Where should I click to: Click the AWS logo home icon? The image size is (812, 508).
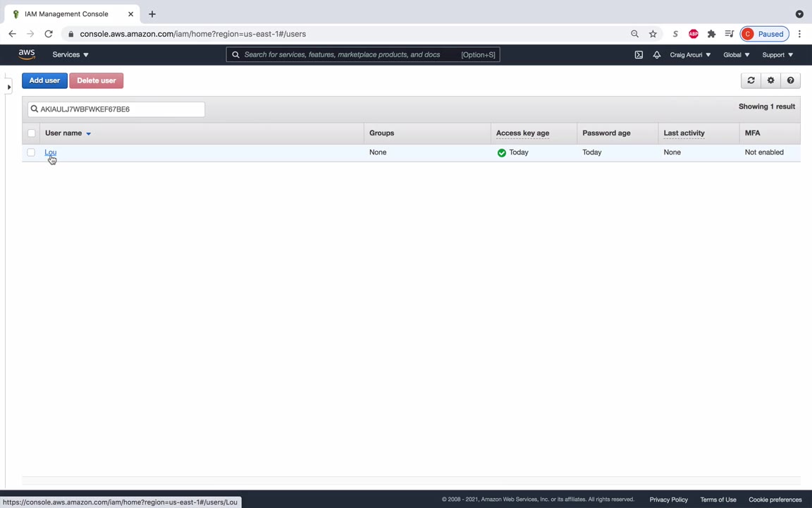click(27, 54)
